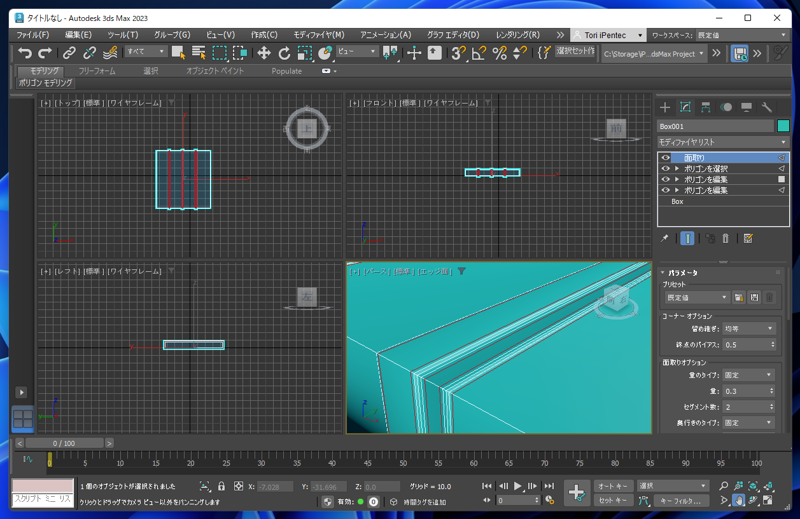This screenshot has width=800, height=519.
Task: Toggle Spinner Snap icon
Action: (520, 53)
